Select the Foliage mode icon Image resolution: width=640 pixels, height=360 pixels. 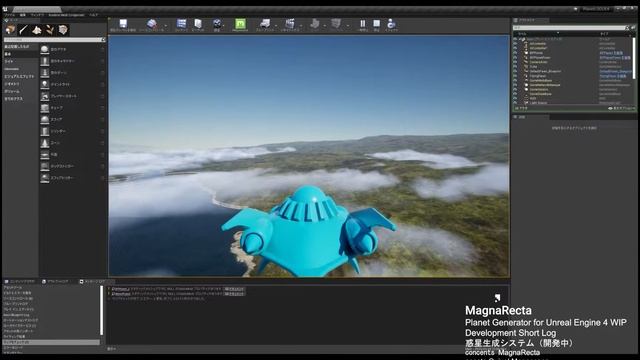(x=49, y=29)
